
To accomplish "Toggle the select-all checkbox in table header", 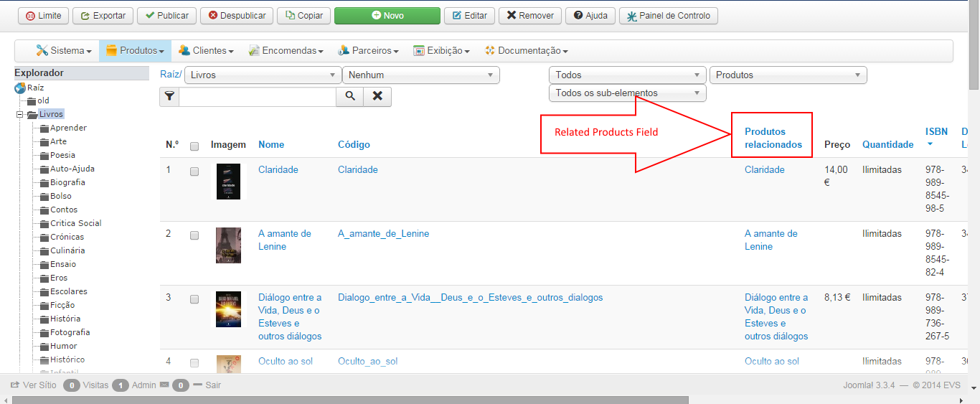I will (194, 146).
